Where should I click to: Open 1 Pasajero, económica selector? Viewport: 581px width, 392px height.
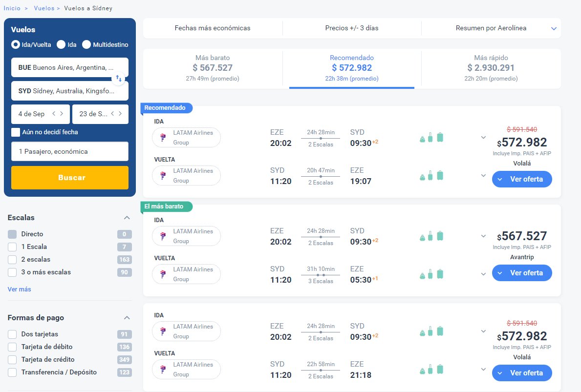(x=70, y=151)
